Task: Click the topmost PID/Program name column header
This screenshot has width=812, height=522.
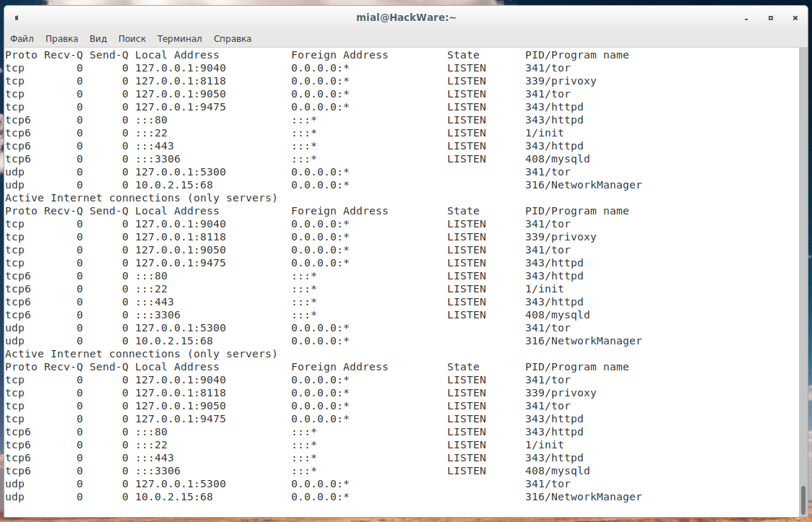Action: point(576,55)
